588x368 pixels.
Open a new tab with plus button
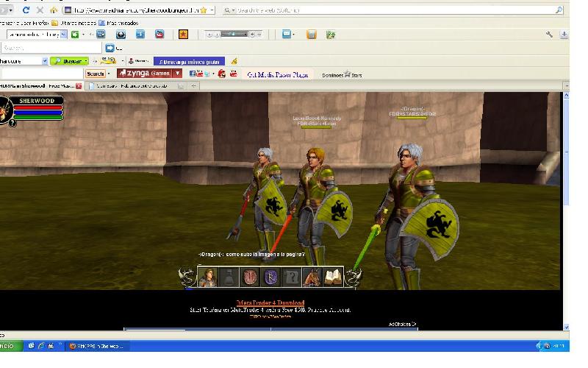coord(193,86)
